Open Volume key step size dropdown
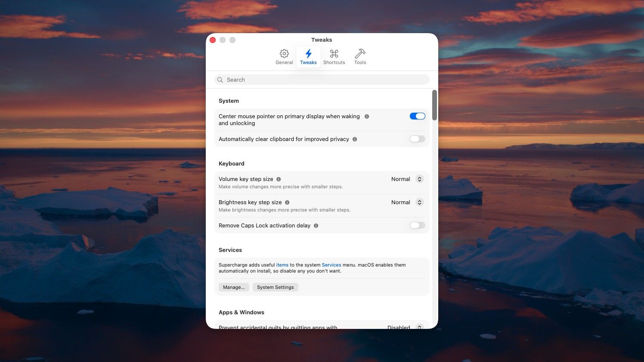This screenshot has height=362, width=644. tap(419, 179)
